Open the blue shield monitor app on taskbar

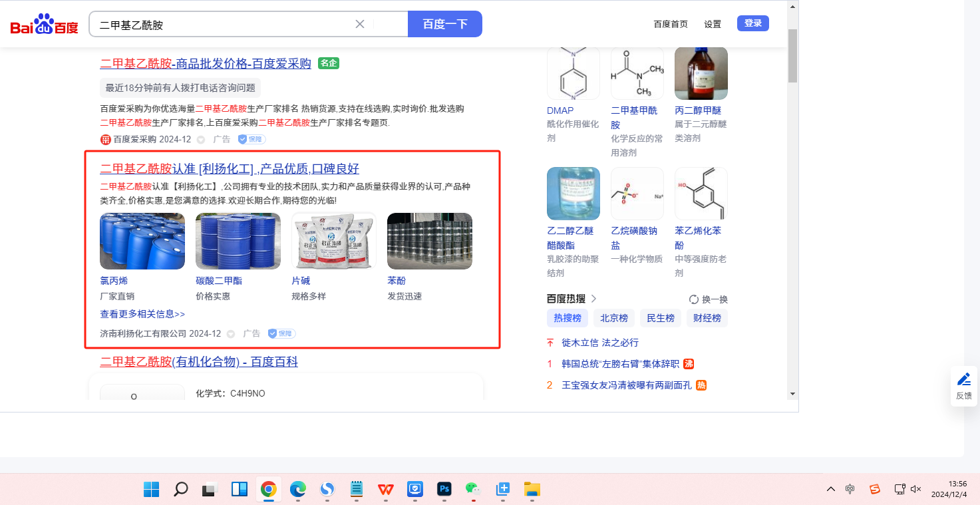click(x=414, y=490)
